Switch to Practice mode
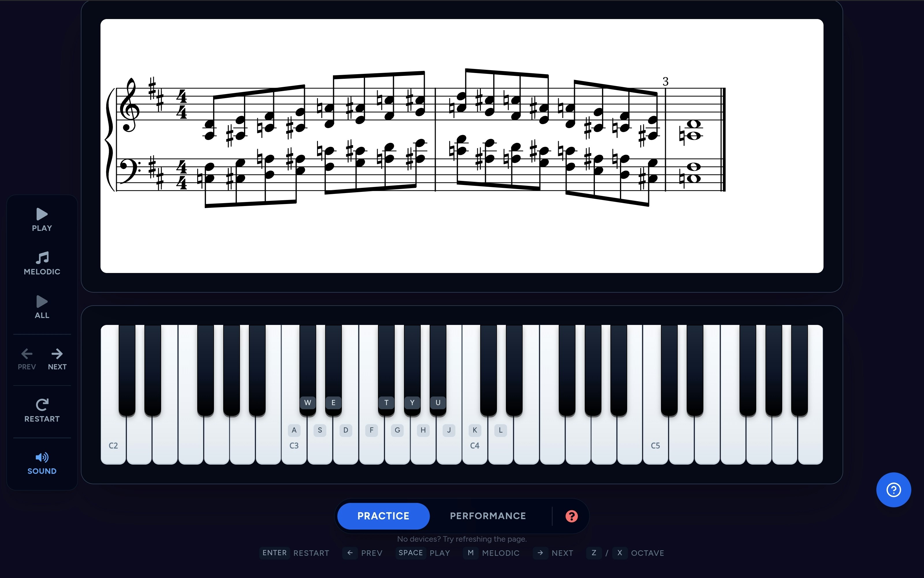 (x=383, y=516)
